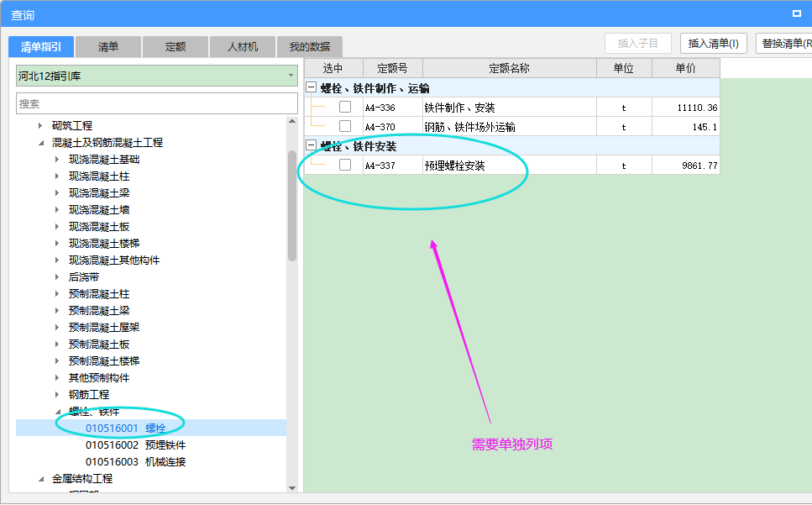This screenshot has width=812, height=505.
Task: Expand the 现浇混凝土楼梯 node
Action: click(57, 243)
